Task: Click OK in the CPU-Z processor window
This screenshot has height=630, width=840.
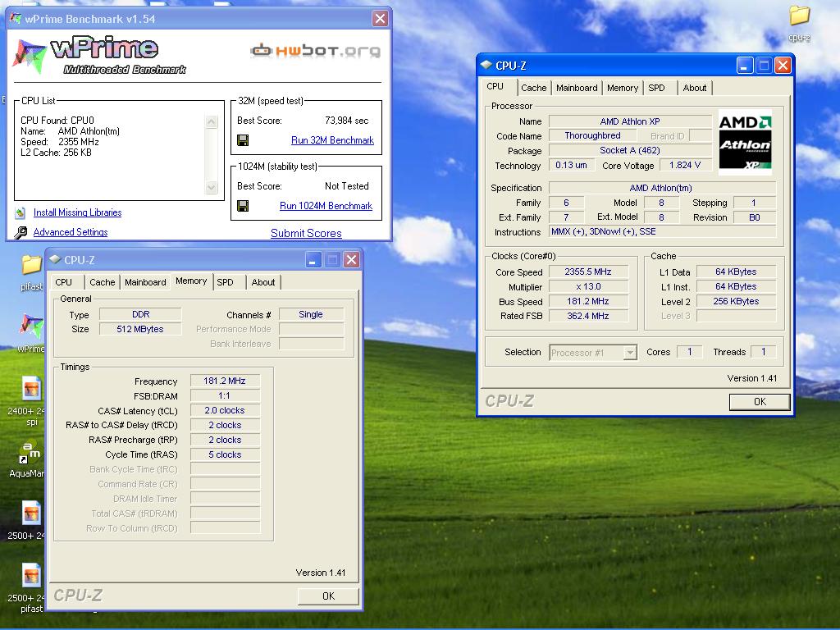Action: (x=760, y=402)
